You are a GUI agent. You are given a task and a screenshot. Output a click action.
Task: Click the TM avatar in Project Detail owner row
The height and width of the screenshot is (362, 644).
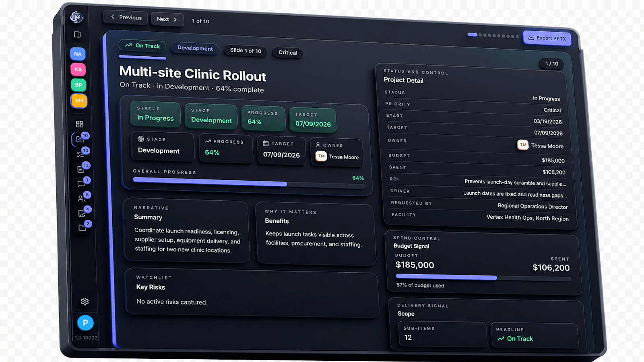click(523, 145)
